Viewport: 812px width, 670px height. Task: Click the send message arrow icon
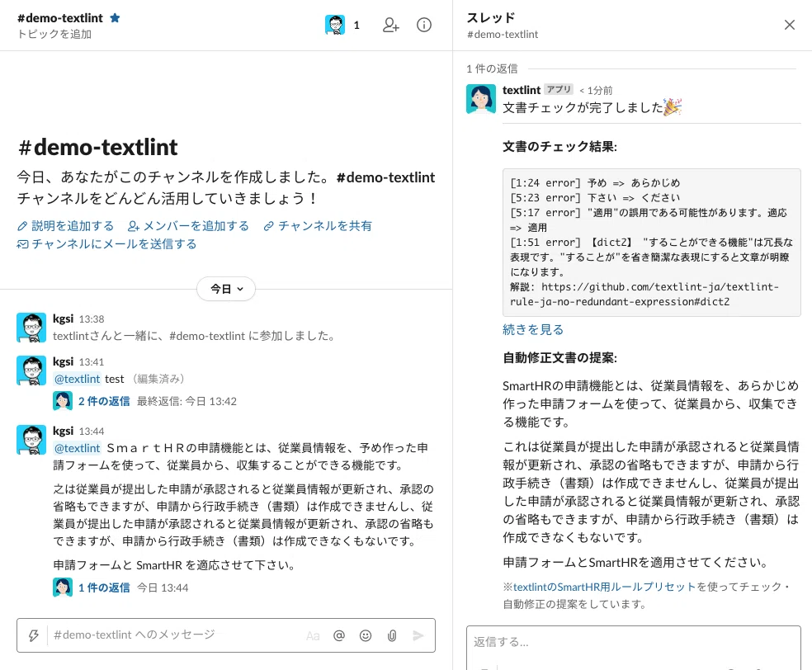tap(418, 635)
